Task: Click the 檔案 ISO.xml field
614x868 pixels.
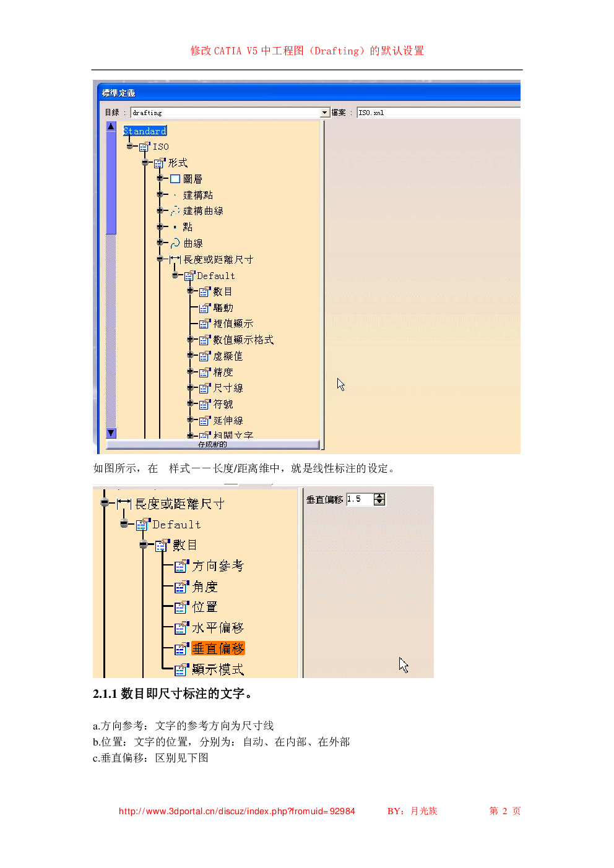Action: (438, 113)
